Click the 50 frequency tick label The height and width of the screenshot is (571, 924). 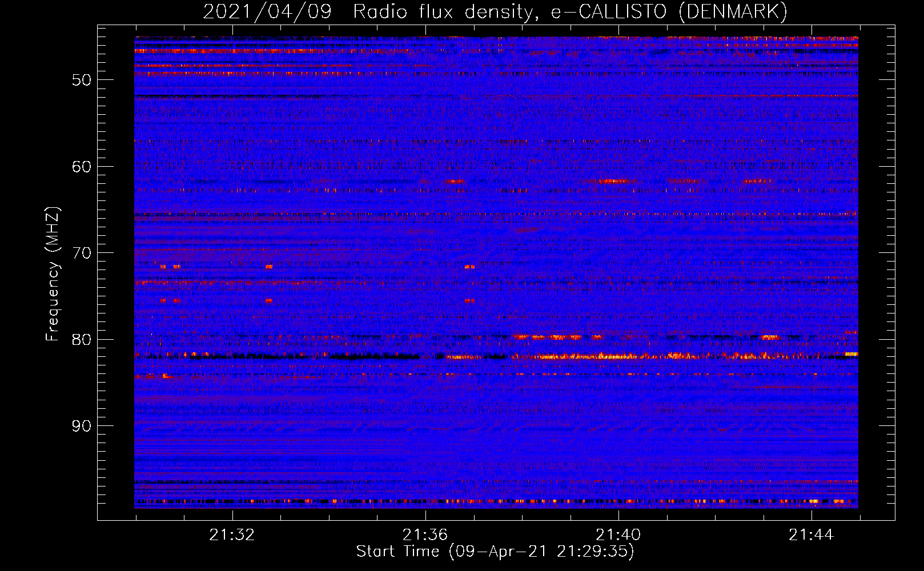tap(82, 80)
